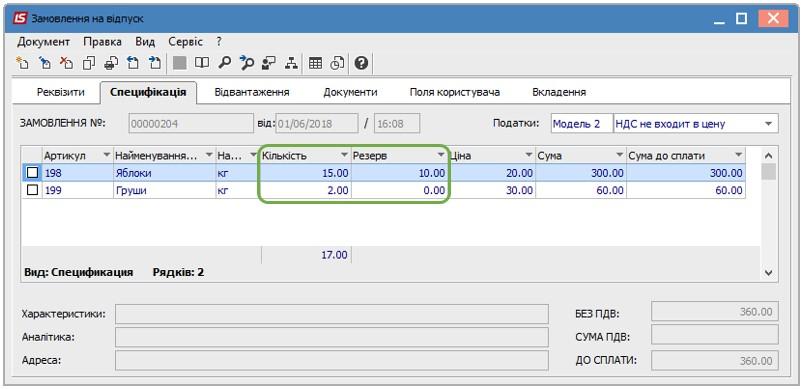Click the hierarchy structure toolbar icon

coord(291,63)
